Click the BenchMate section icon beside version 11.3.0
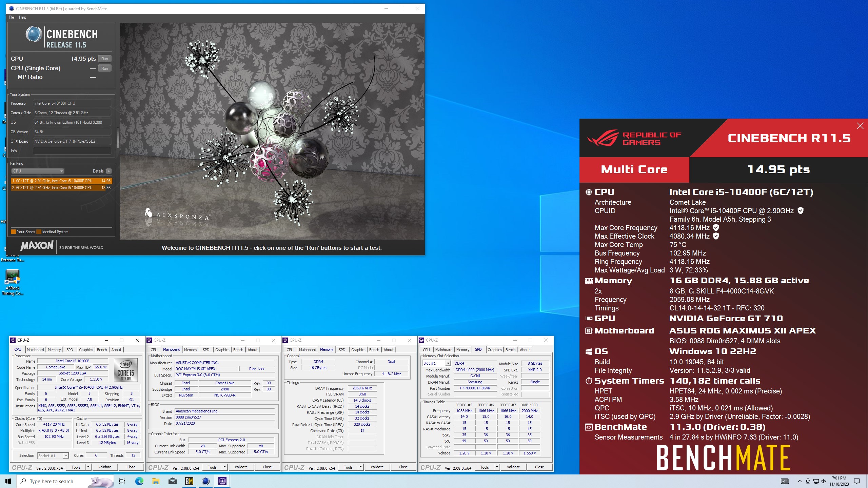The image size is (868, 488). coord(589,427)
